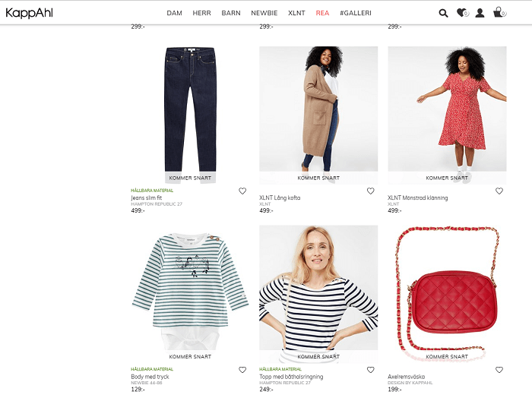
Task: View the red patterned dress photo
Action: pyautogui.click(x=446, y=110)
